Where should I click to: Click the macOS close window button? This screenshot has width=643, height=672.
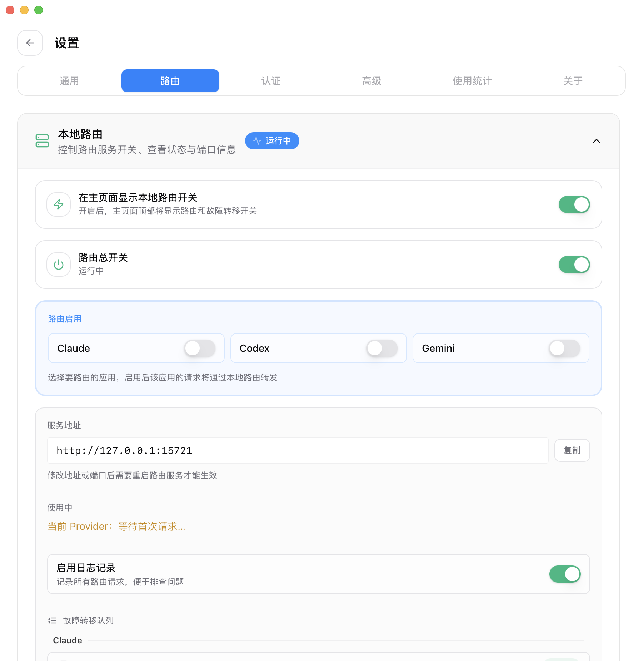pyautogui.click(x=10, y=10)
